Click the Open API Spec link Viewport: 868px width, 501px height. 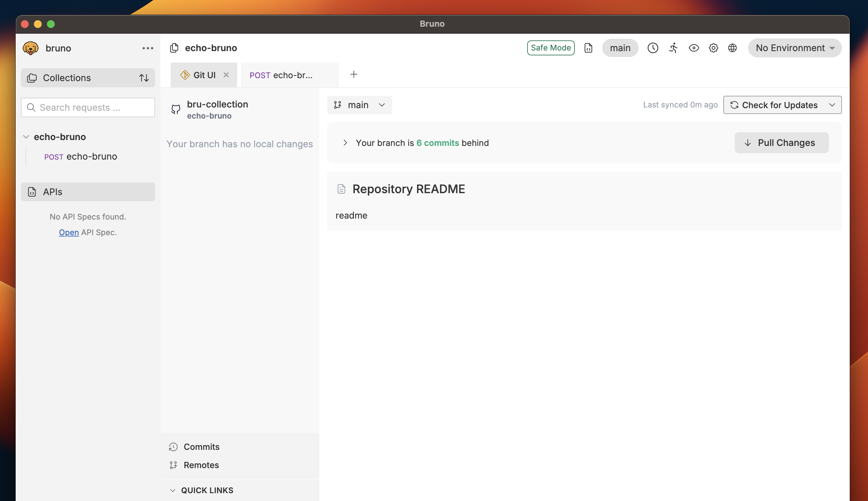point(68,232)
